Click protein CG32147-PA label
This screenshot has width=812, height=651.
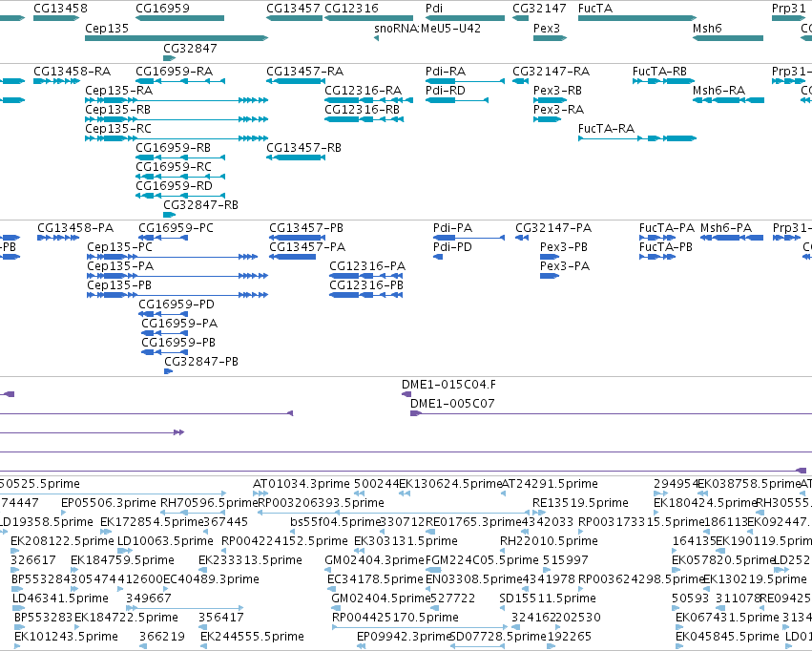coord(553,228)
